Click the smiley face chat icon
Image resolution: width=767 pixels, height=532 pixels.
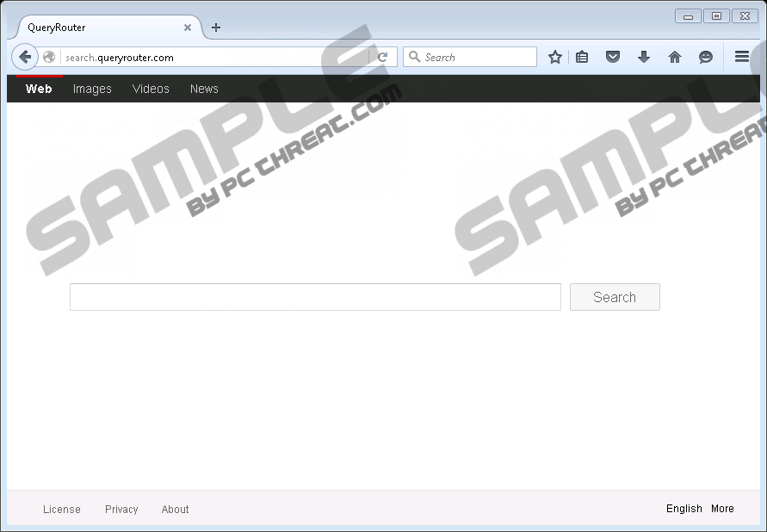pos(706,58)
